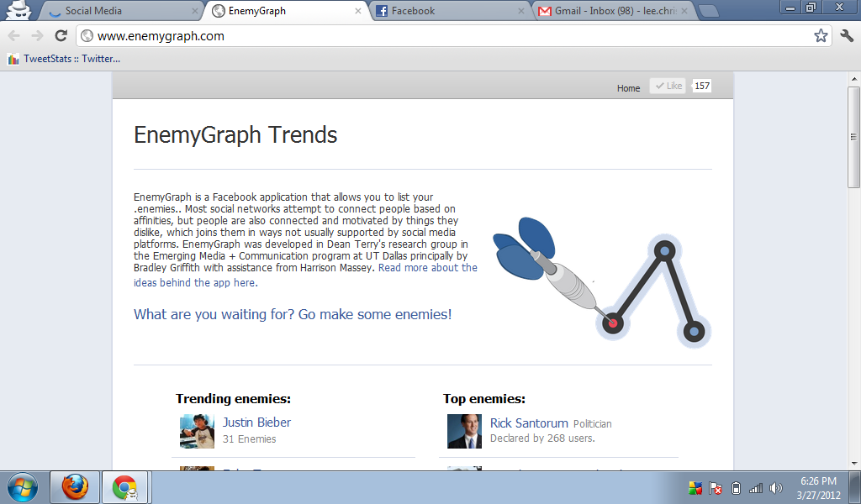Open the network signal tray icon
Viewport: 861px width, 504px height.
pyautogui.click(x=756, y=487)
